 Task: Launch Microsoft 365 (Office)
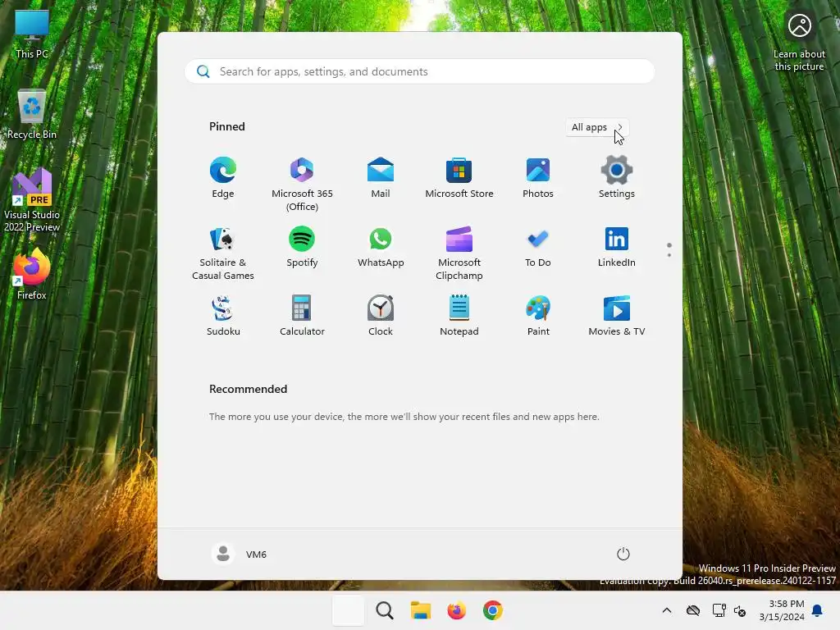(x=302, y=184)
